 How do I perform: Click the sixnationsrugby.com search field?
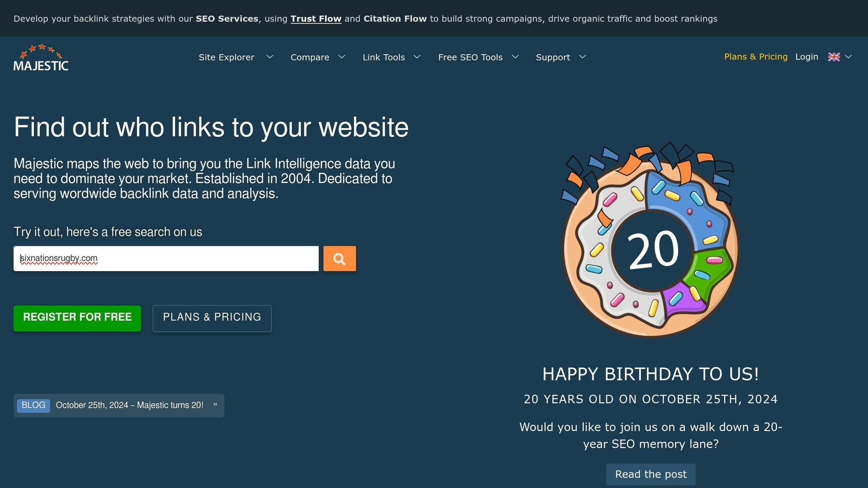(166, 258)
